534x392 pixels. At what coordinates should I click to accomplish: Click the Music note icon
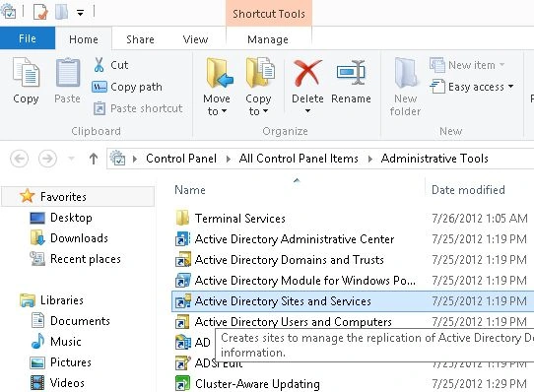(x=37, y=341)
